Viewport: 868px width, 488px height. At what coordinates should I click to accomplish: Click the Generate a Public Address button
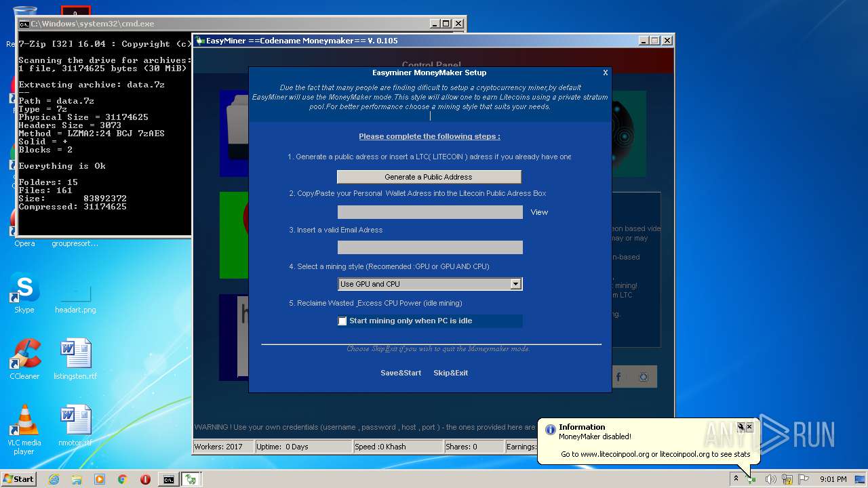(429, 177)
